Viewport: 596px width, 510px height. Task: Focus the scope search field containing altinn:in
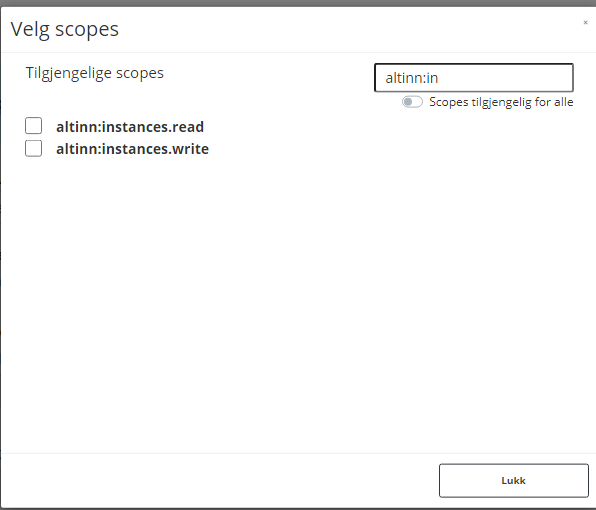(x=474, y=78)
